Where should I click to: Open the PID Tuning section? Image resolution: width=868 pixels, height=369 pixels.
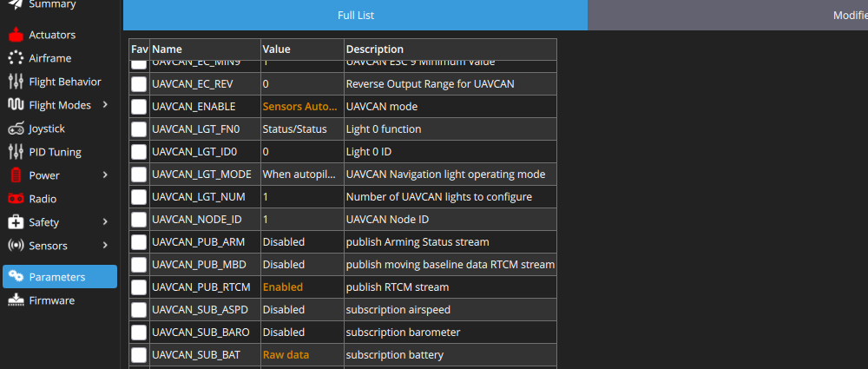[60, 152]
